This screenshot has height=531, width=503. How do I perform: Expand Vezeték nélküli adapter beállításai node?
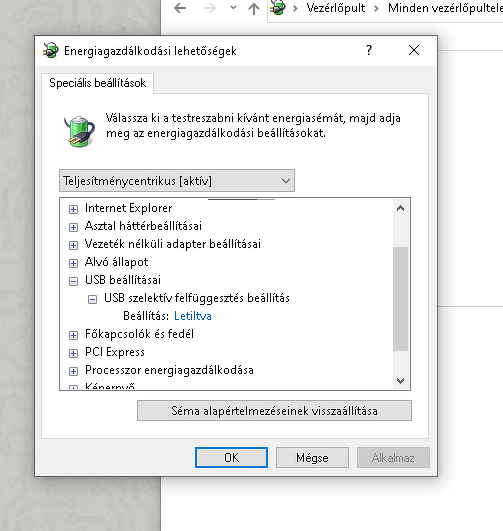pyautogui.click(x=73, y=245)
